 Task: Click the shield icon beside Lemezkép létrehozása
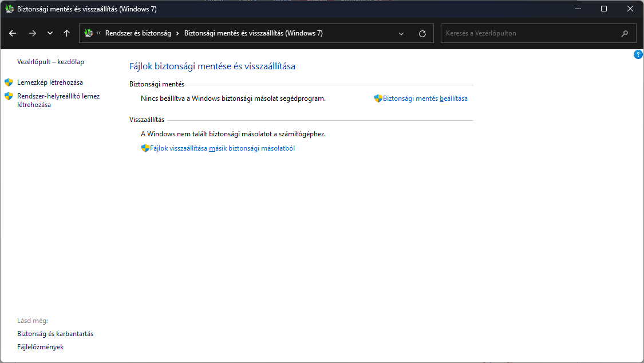point(9,82)
